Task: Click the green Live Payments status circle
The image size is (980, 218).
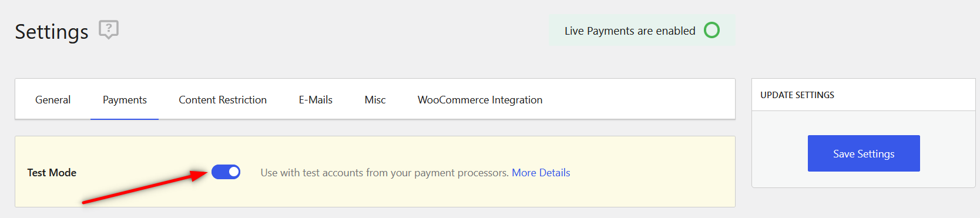Action: 711,30
